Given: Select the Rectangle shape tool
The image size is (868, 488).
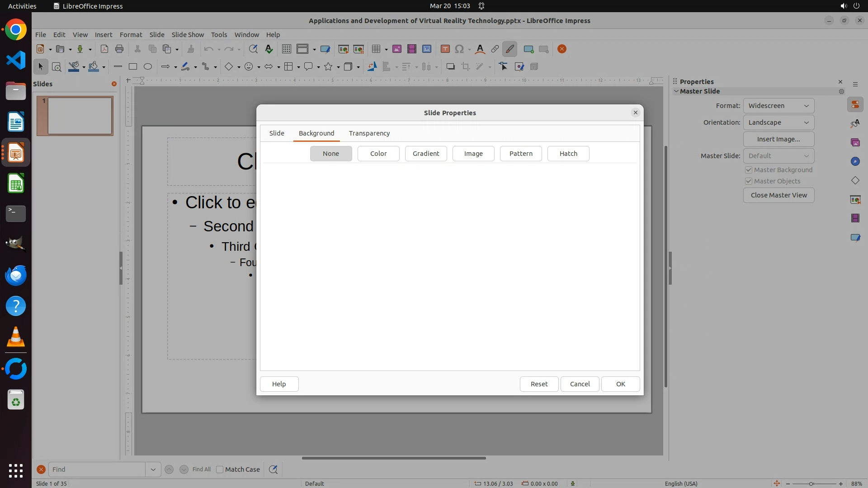Looking at the screenshot, I should (133, 67).
